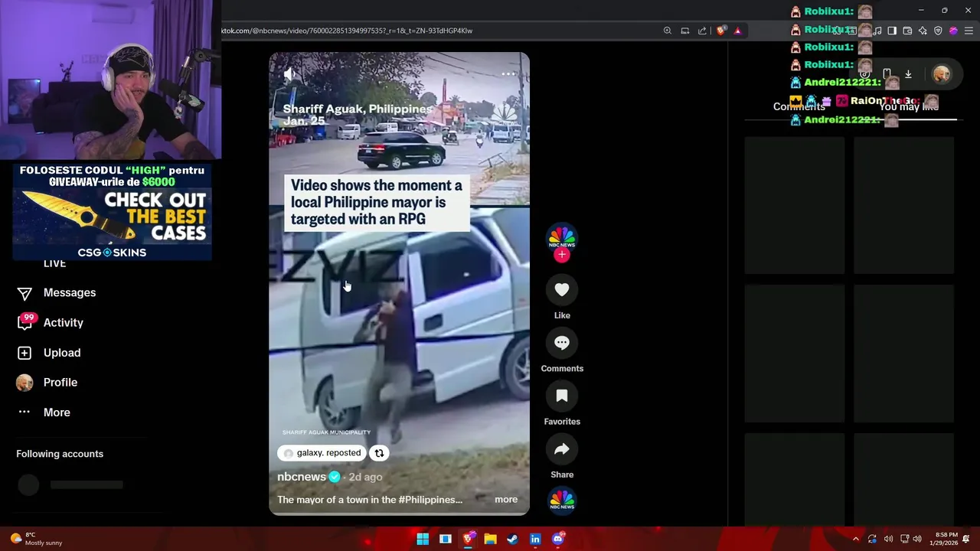980x551 pixels.
Task: Open the Comments bubble icon
Action: tap(562, 343)
